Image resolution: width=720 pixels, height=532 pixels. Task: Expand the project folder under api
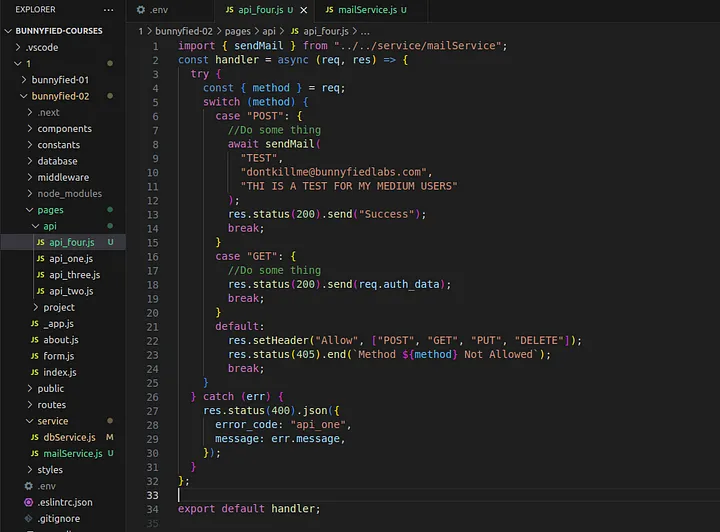35,307
